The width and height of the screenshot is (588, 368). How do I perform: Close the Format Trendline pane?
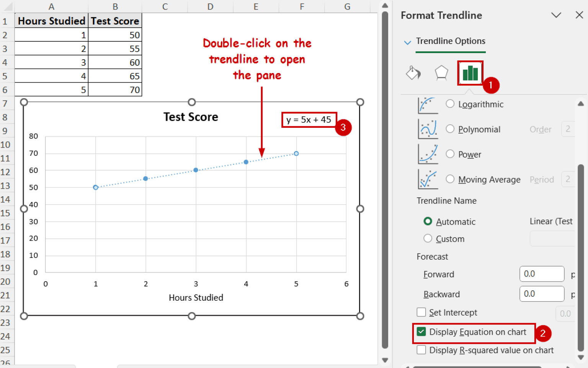[x=579, y=15]
